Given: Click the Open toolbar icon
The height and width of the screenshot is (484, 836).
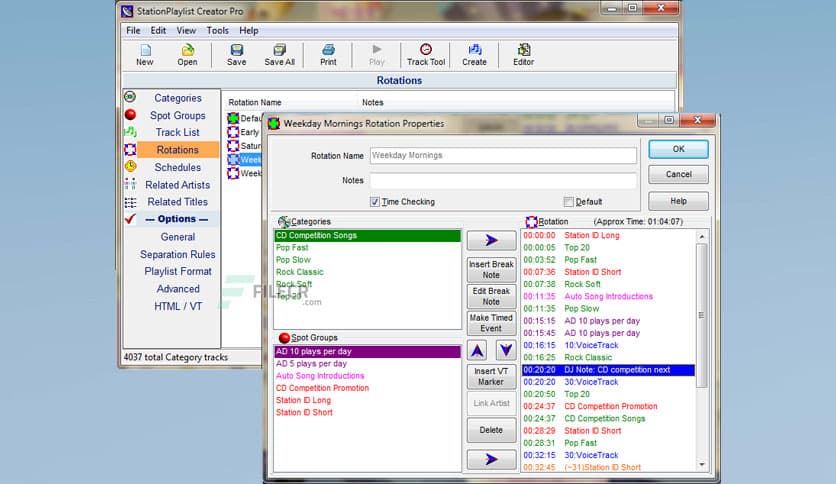Looking at the screenshot, I should point(188,50).
